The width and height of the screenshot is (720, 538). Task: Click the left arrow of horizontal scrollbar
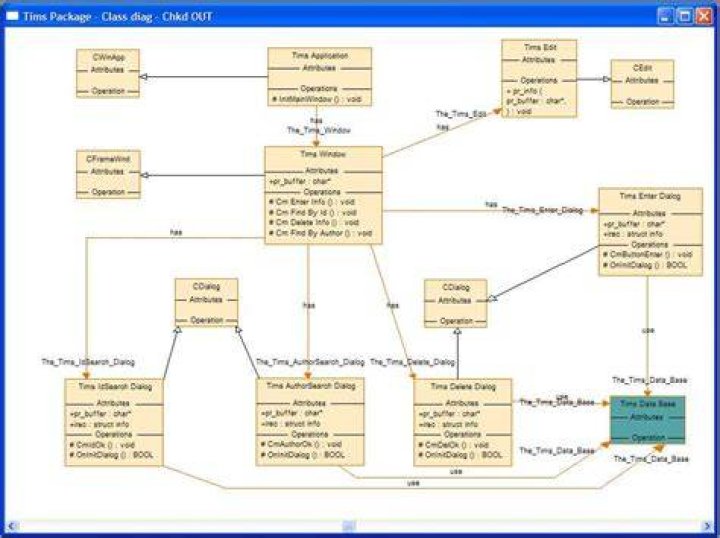click(x=11, y=526)
